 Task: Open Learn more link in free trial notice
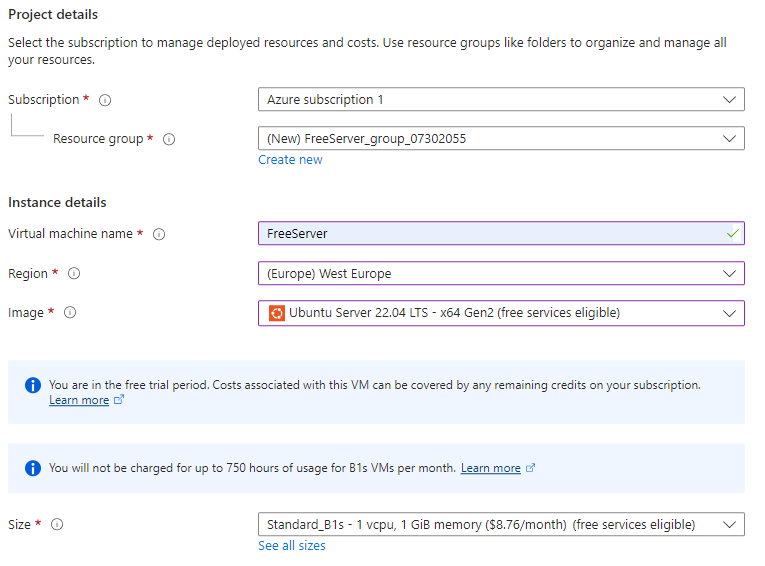79,400
